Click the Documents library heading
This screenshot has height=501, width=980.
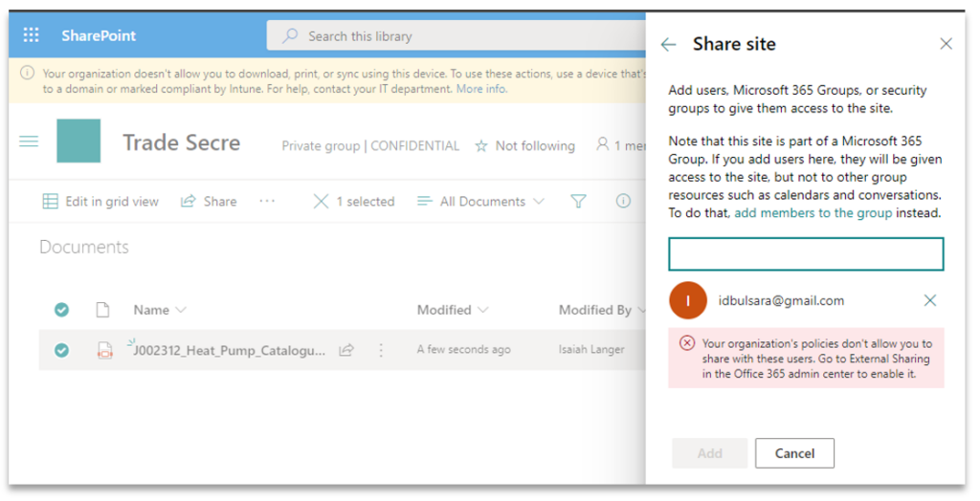click(x=84, y=247)
